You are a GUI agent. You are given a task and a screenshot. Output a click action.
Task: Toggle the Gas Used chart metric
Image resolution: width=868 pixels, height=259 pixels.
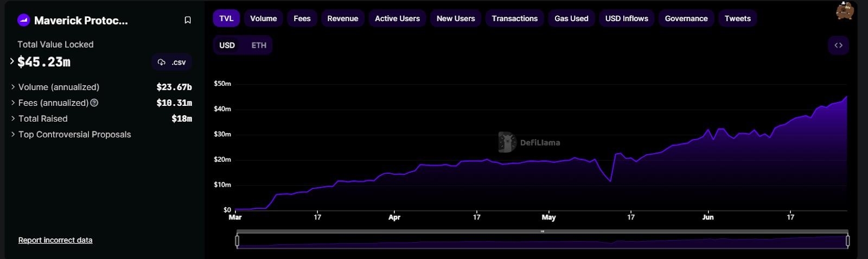[571, 18]
